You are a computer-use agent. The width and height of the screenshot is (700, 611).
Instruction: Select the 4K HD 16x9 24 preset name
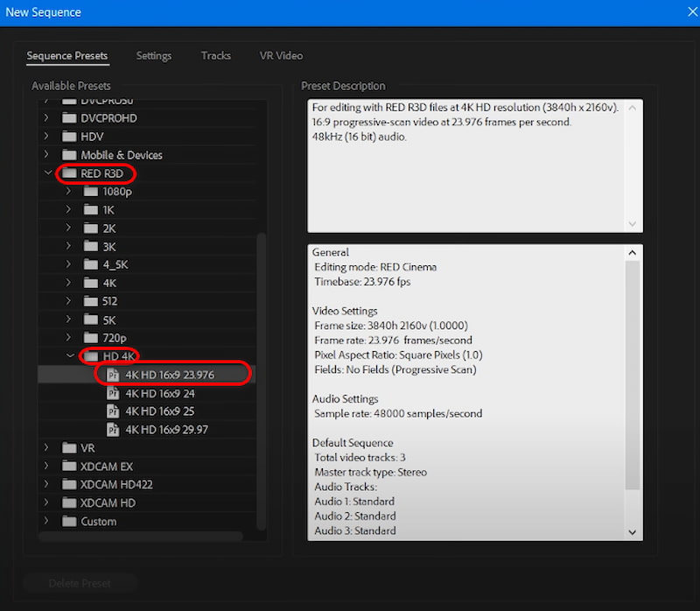click(x=160, y=394)
